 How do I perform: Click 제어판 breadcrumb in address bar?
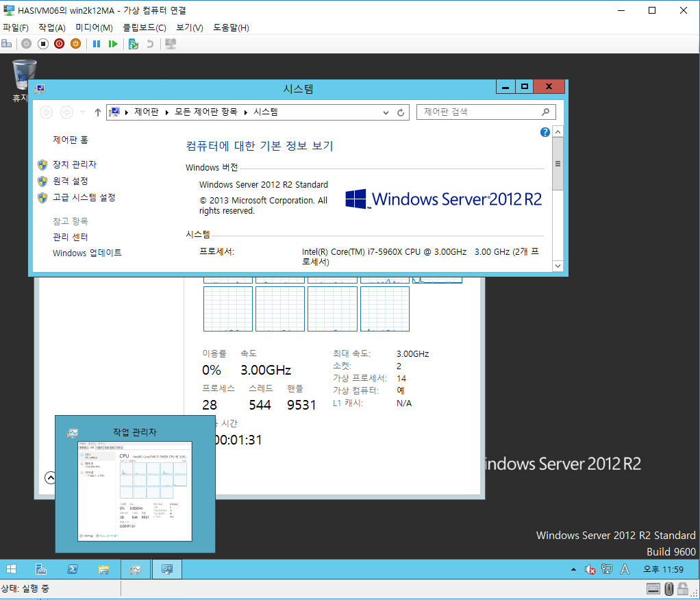coord(147,112)
